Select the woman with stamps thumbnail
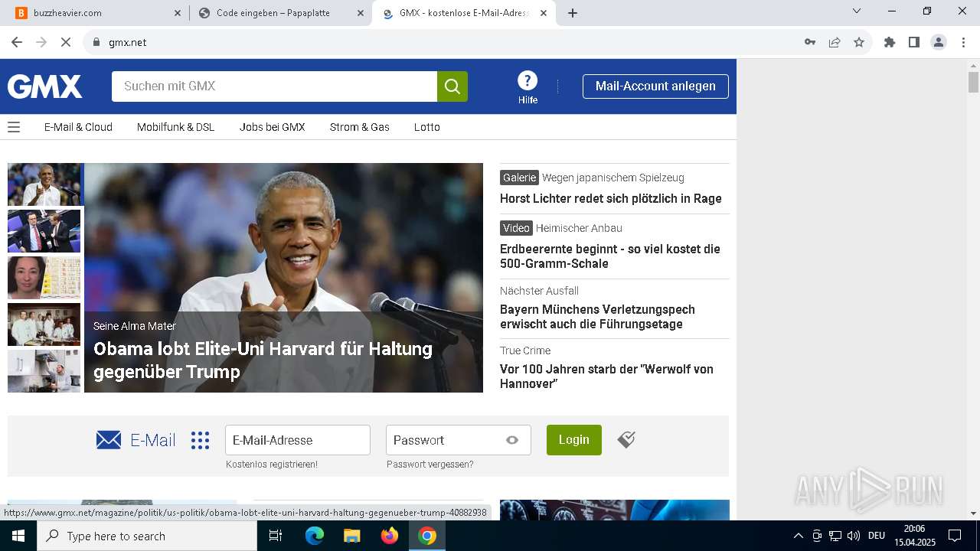The height and width of the screenshot is (551, 980). click(x=44, y=278)
